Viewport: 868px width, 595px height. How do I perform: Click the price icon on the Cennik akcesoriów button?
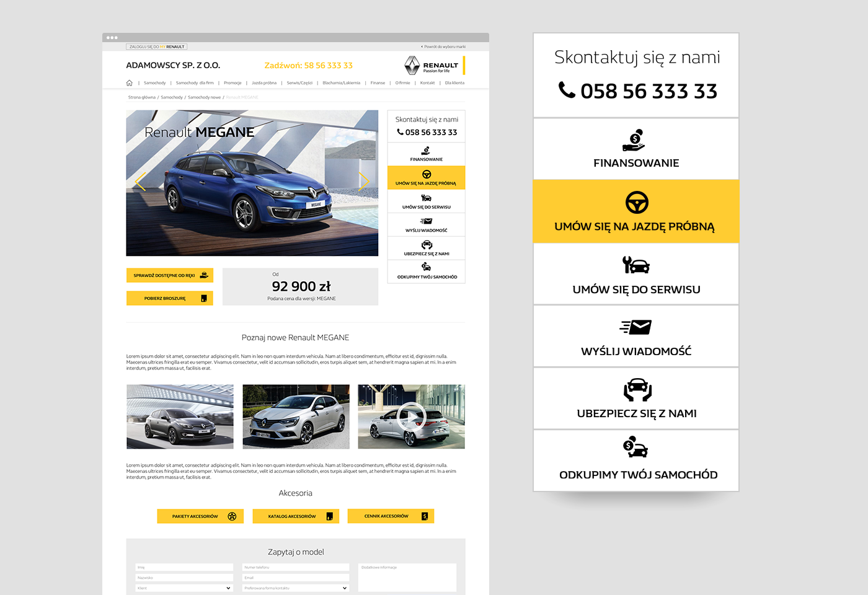425,516
